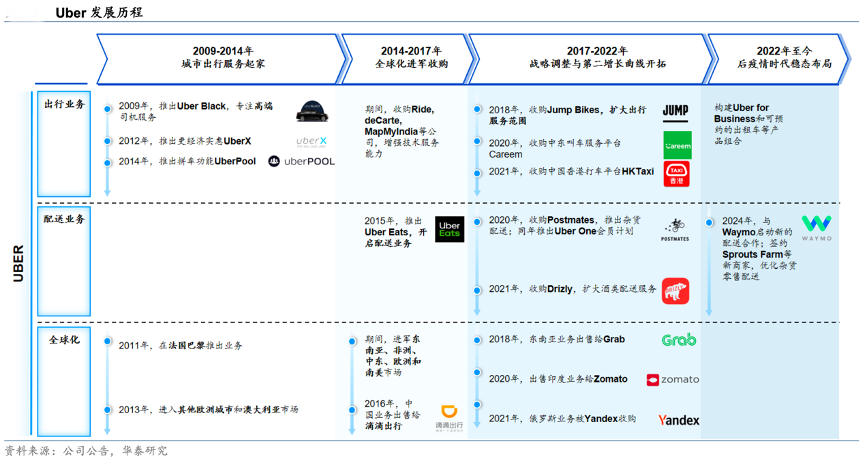Click the zomato logo
Screen dimensions: 866x466
point(673,380)
